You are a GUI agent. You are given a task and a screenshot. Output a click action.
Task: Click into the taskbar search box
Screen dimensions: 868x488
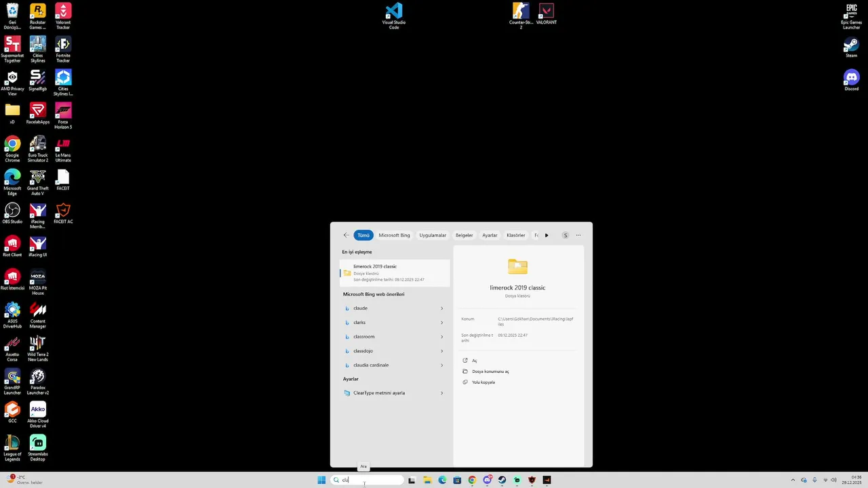click(x=367, y=480)
